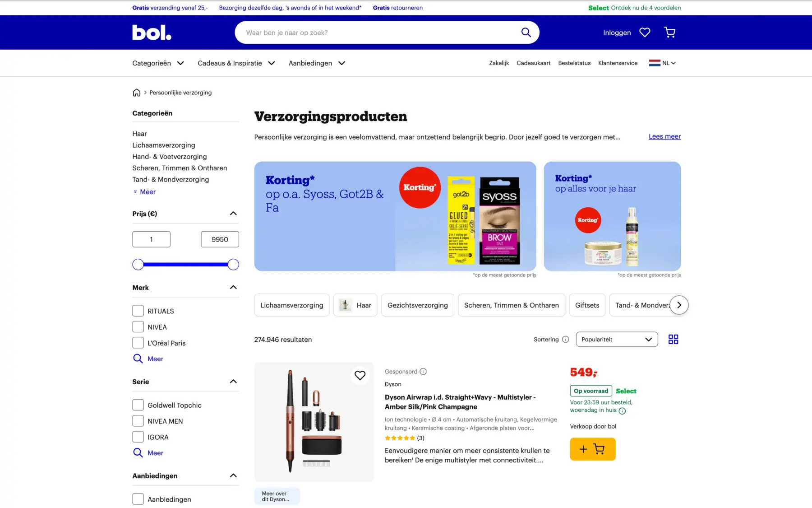
Task: Click the Lees meer link
Action: [x=664, y=136]
